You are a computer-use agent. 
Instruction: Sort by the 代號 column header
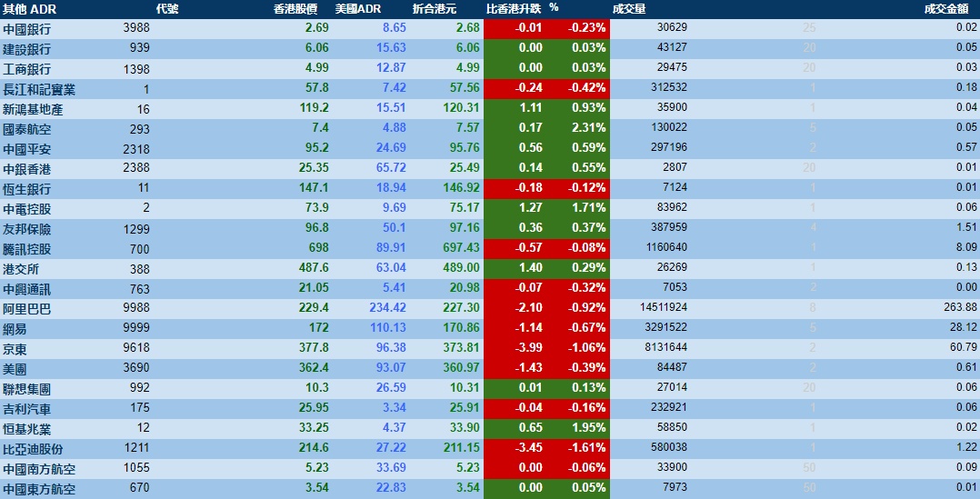[x=167, y=8]
